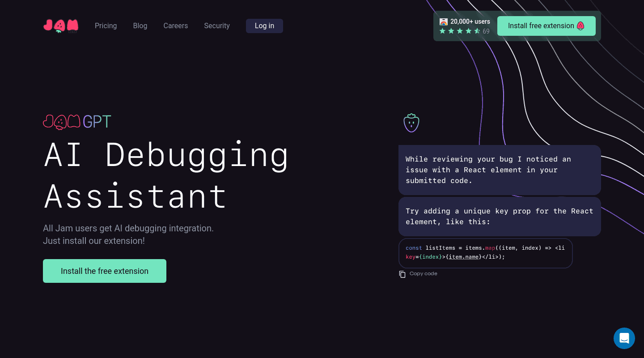Click the JamGPT outlined logo
644x358 pixels.
coord(77,121)
